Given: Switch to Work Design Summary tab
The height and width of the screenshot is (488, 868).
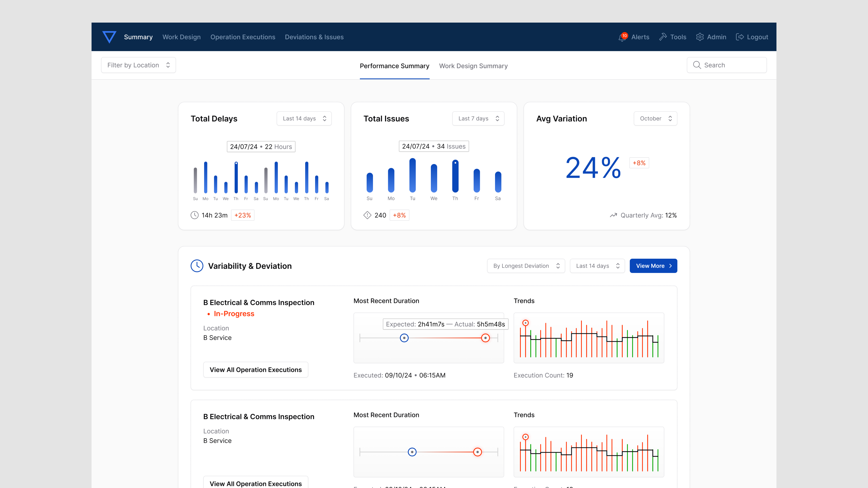Looking at the screenshot, I should point(473,66).
